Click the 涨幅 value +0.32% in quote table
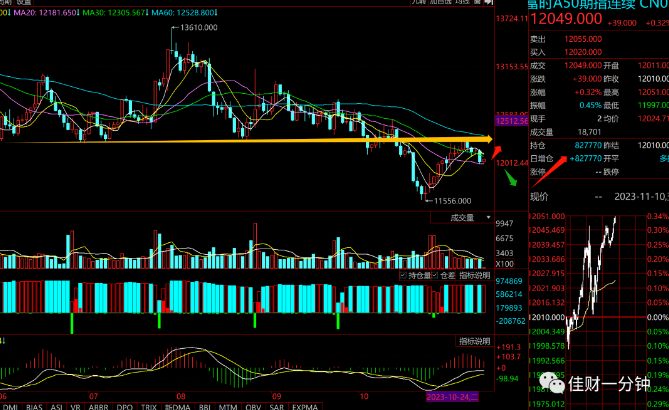Image resolution: width=669 pixels, height=410 pixels. (588, 92)
